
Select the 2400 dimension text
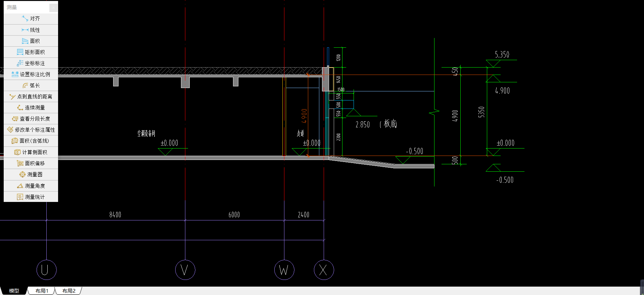(x=304, y=215)
